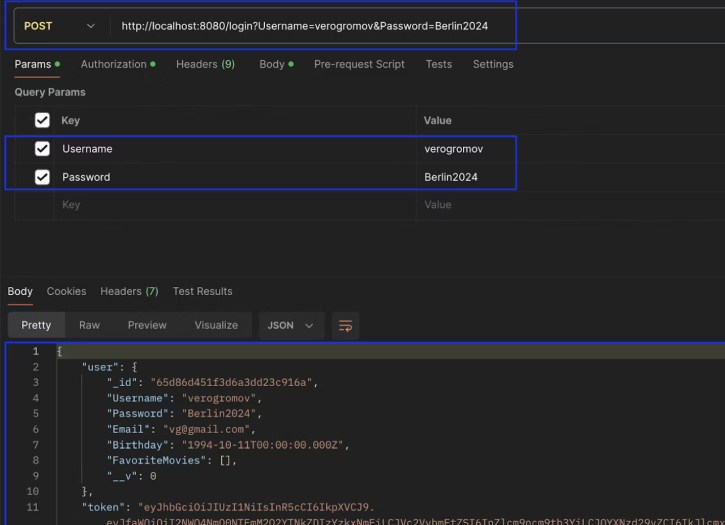Open the Settings tab
This screenshot has height=525, width=725.
coord(493,64)
